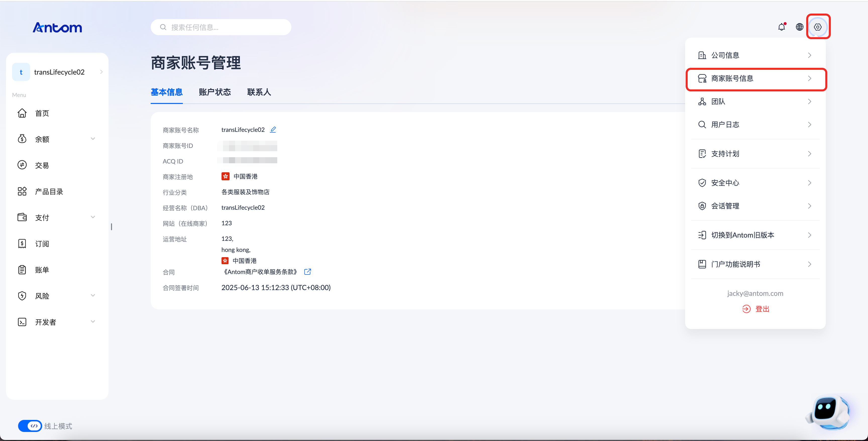Select the 基本信息 tab
The width and height of the screenshot is (868, 441).
(167, 92)
